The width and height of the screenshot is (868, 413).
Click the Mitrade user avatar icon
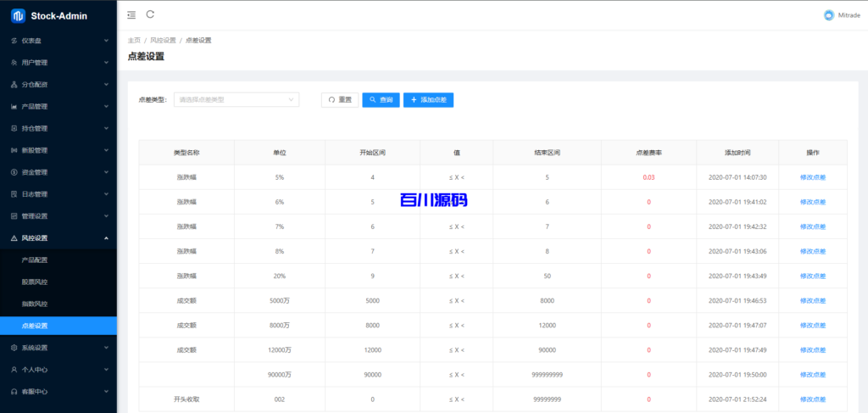828,15
